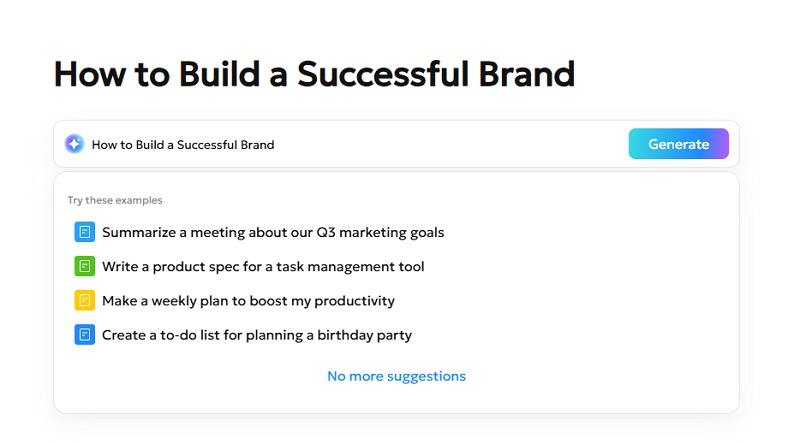The image size is (800, 444).
Task: Click the green document icon beside product spec
Action: 84,266
